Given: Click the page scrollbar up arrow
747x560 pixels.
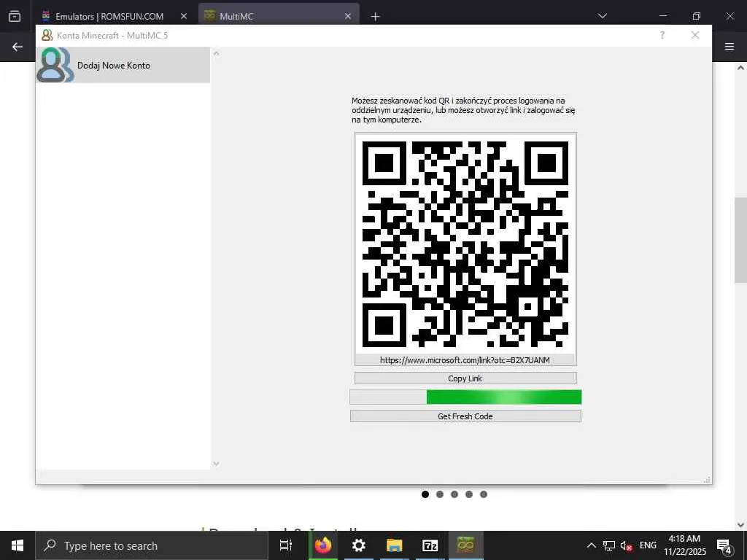Looking at the screenshot, I should coord(740,68).
